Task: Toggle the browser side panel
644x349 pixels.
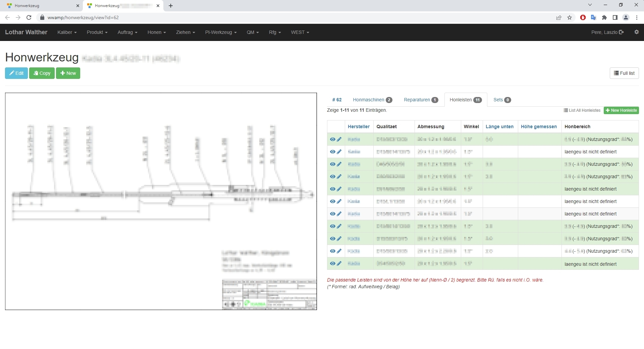Action: (615, 17)
